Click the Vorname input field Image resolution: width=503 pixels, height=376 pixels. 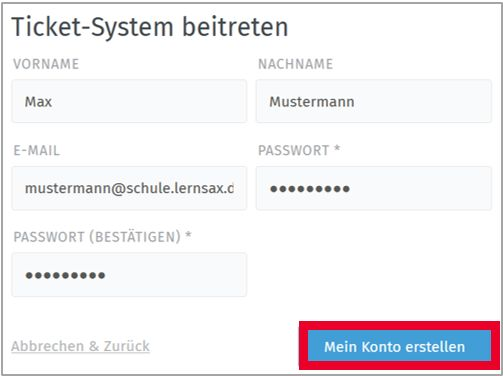(x=129, y=101)
